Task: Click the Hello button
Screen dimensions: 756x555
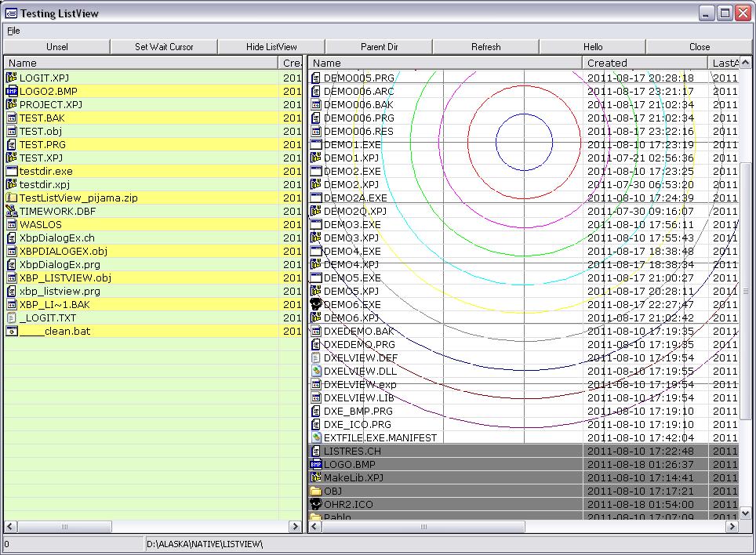Action: 593,46
